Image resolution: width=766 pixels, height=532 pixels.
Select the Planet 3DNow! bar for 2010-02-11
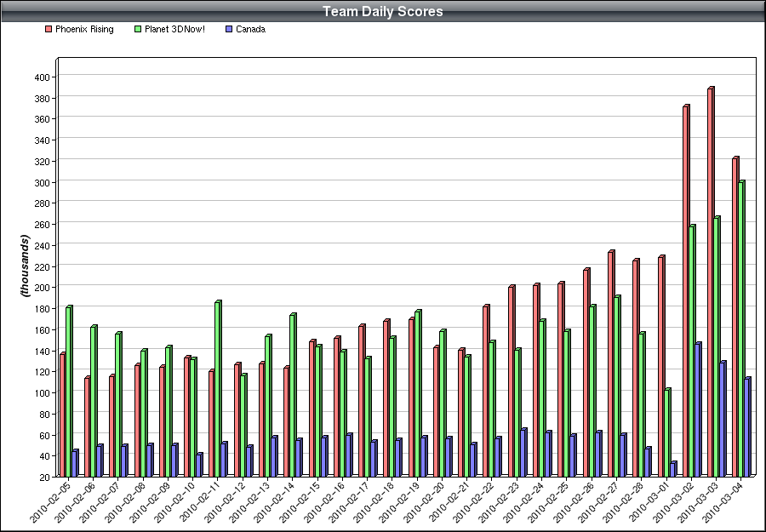pos(218,389)
